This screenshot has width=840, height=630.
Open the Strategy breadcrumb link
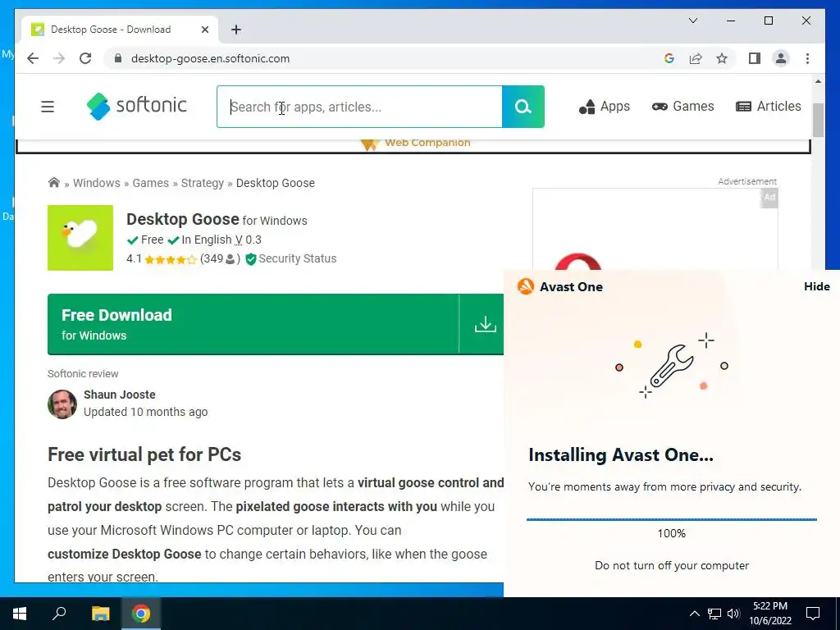pyautogui.click(x=203, y=183)
